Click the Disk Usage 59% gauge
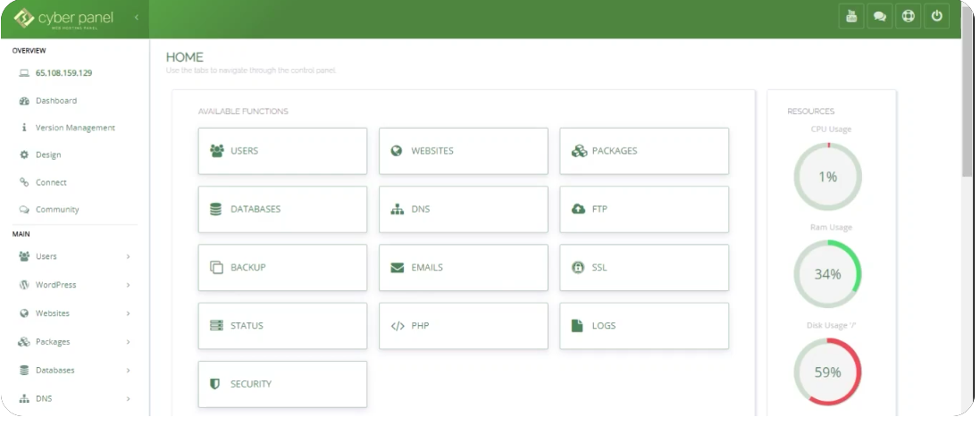This screenshot has width=980, height=434. pos(827,372)
